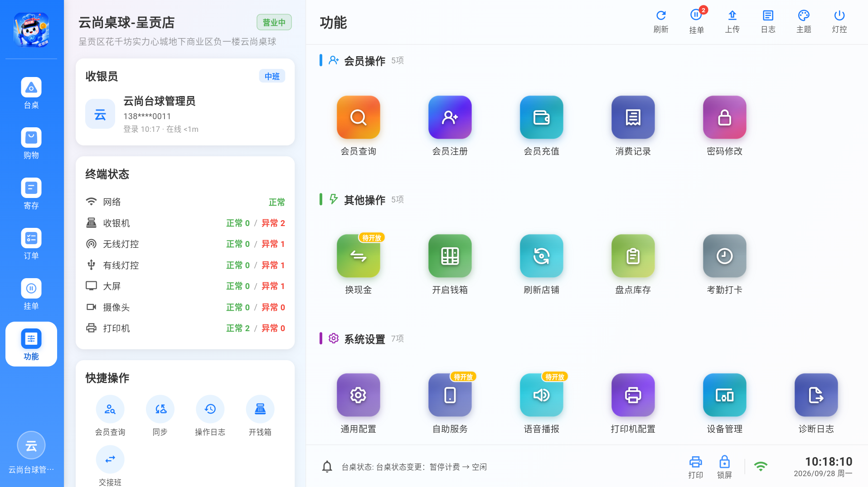
Task: Open the 自助服务 self-service tile
Action: coord(450,403)
